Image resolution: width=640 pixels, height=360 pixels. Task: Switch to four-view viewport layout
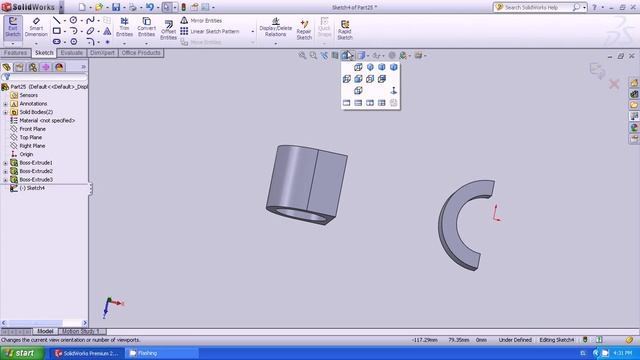click(382, 103)
